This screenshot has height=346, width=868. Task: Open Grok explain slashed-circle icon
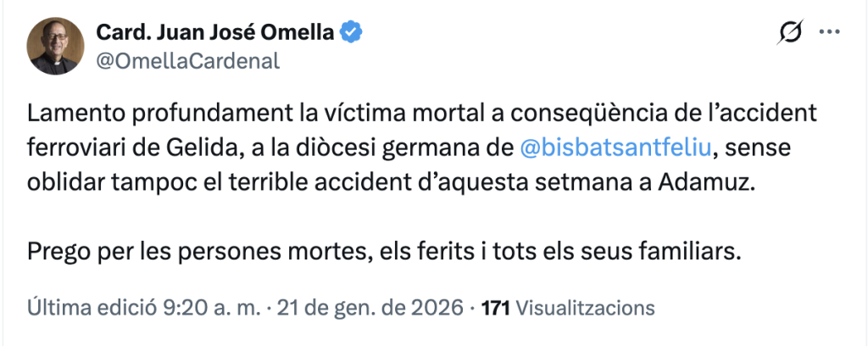coord(789,33)
